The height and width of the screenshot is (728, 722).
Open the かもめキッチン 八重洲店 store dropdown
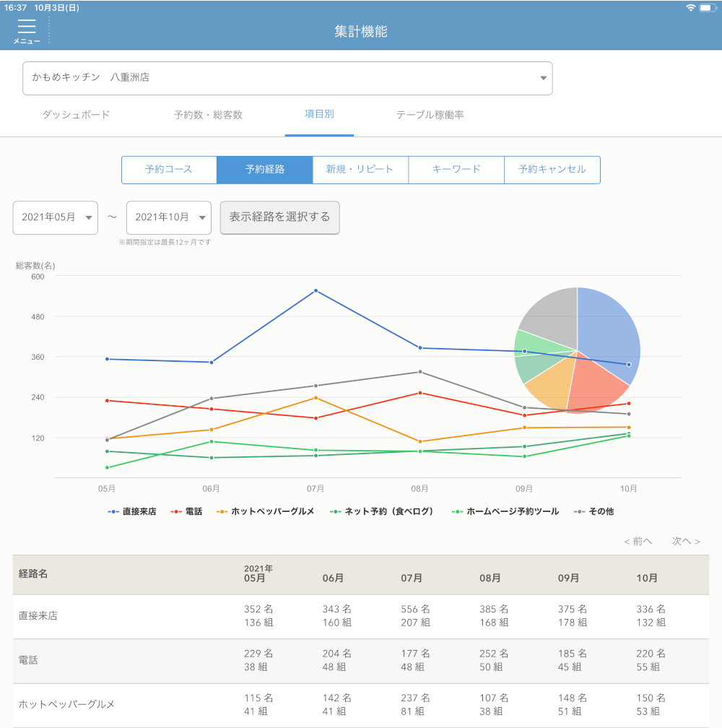coord(287,78)
